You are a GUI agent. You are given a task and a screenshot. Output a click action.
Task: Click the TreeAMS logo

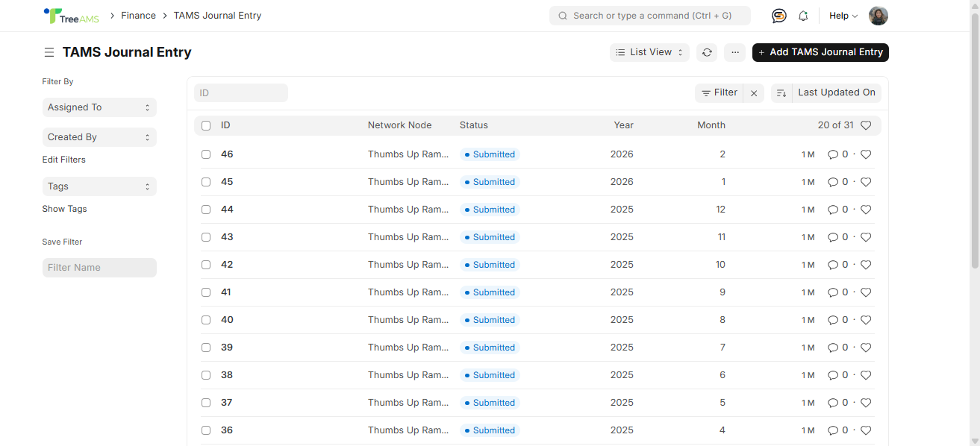(x=71, y=16)
